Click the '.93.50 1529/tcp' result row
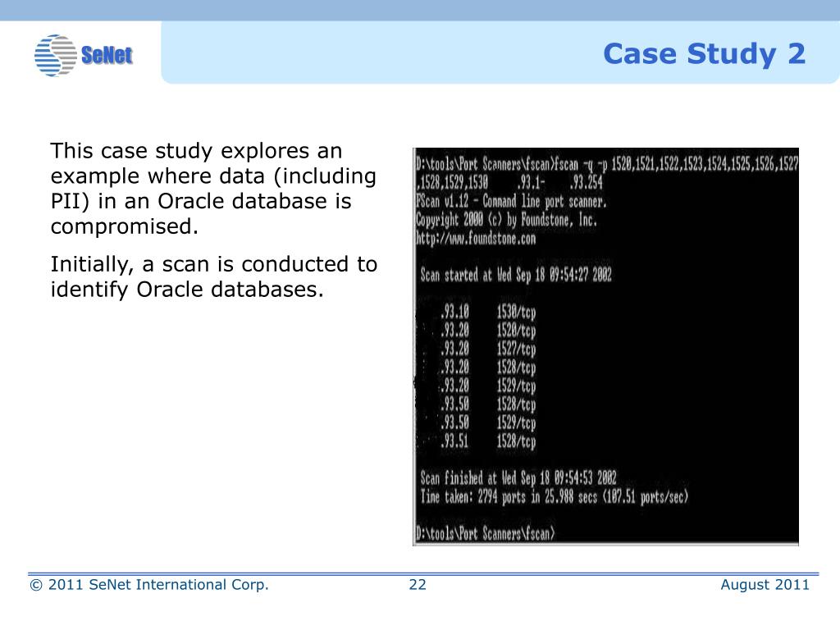 point(488,422)
